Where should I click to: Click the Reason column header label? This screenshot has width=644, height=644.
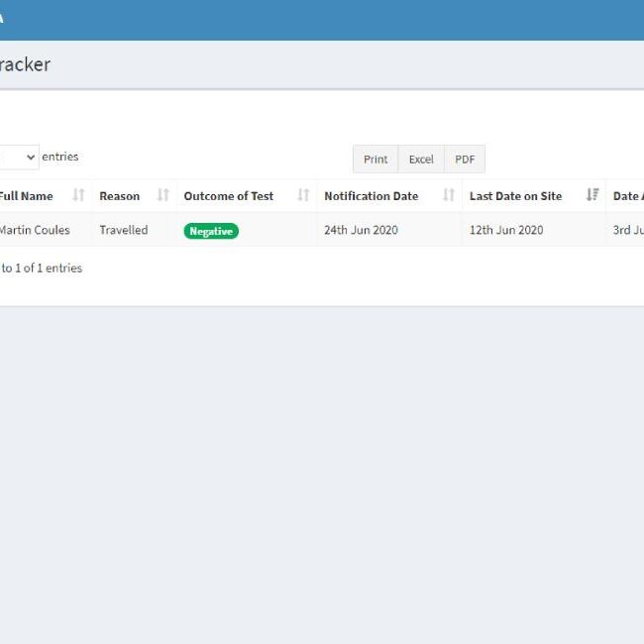120,196
